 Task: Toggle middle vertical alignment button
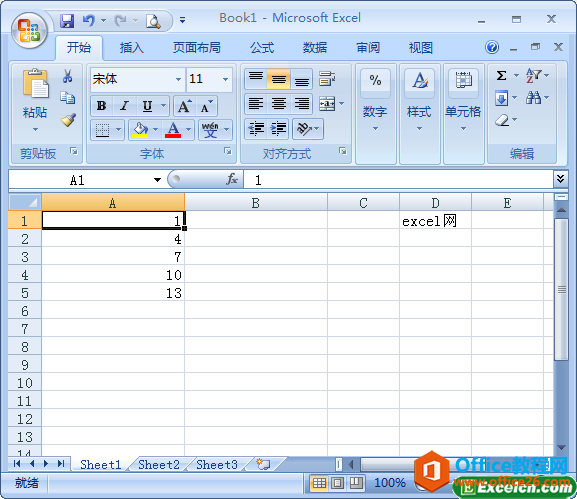279,79
